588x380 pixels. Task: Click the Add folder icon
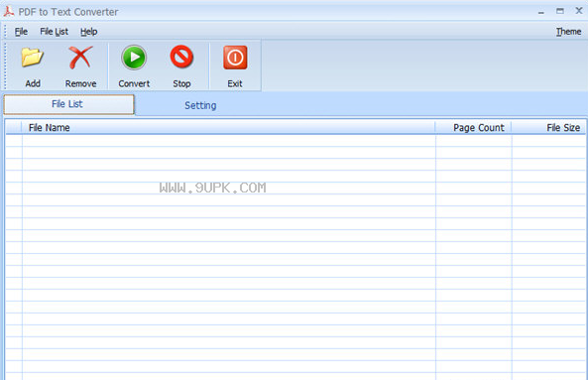coord(33,58)
